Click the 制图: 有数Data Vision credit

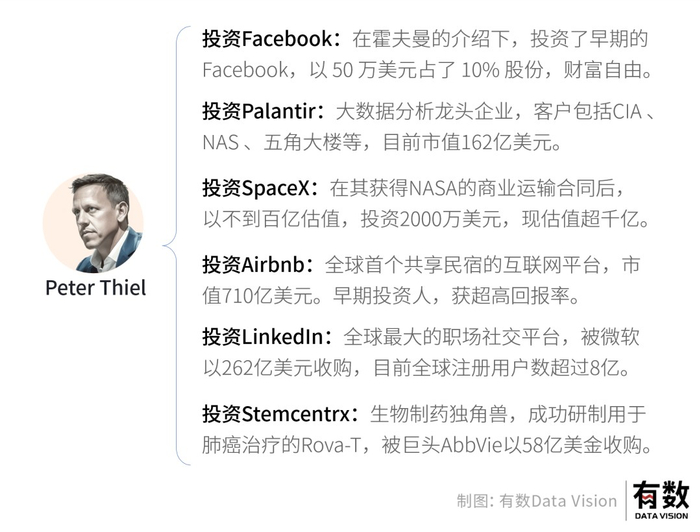pos(537,500)
